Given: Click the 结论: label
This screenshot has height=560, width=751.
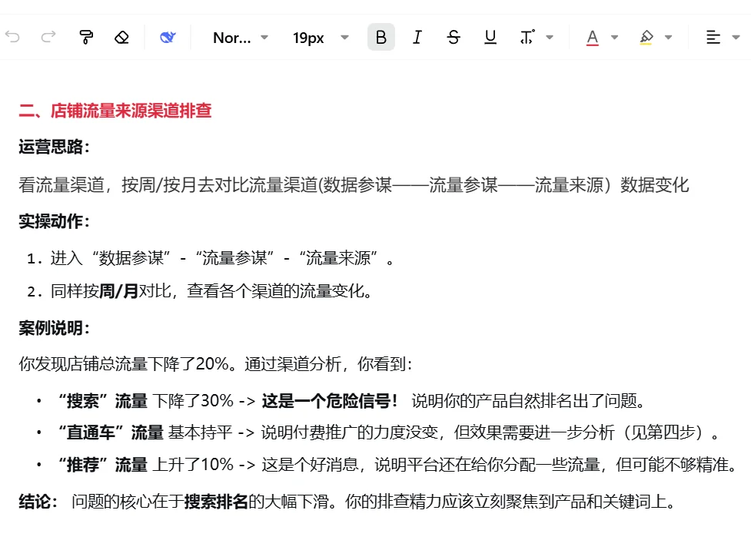Looking at the screenshot, I should [x=38, y=502].
